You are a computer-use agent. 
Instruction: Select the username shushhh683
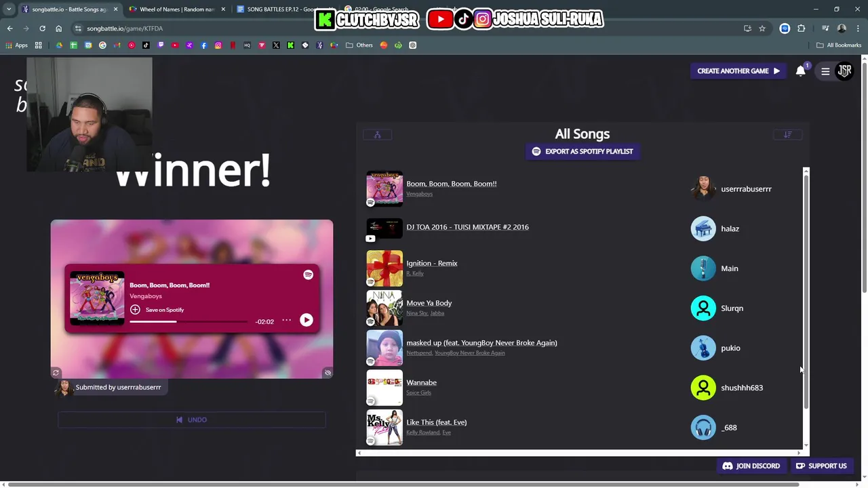[x=742, y=388]
